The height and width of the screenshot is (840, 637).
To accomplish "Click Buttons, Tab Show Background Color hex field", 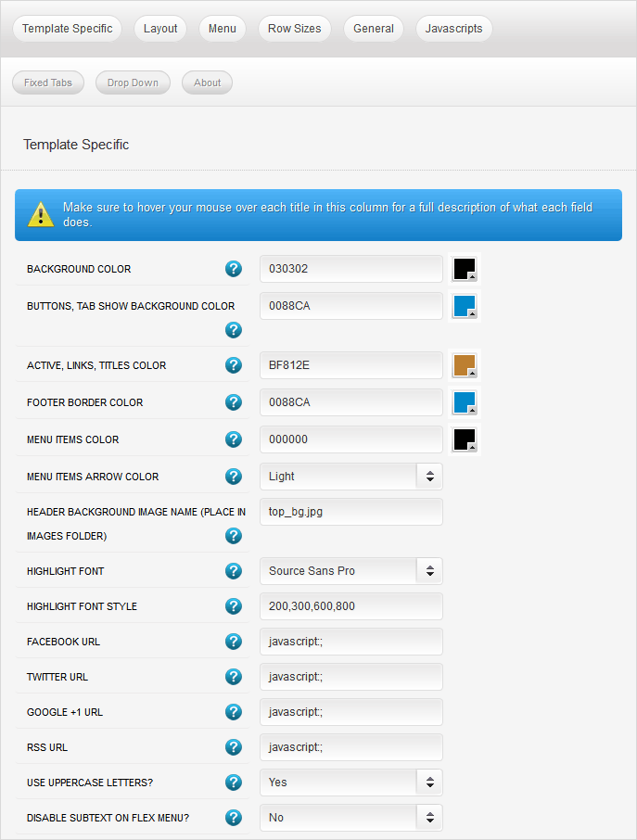I will [351, 306].
